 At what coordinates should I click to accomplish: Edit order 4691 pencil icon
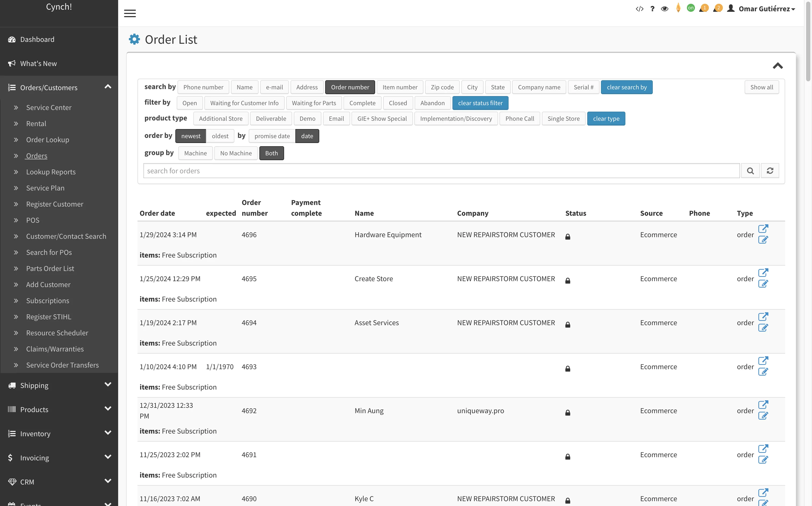click(x=763, y=460)
